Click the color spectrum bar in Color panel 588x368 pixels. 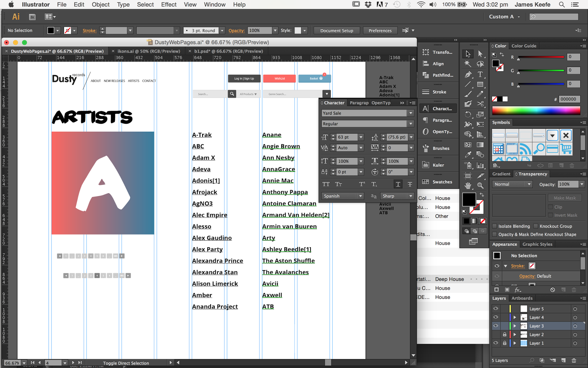pos(536,110)
